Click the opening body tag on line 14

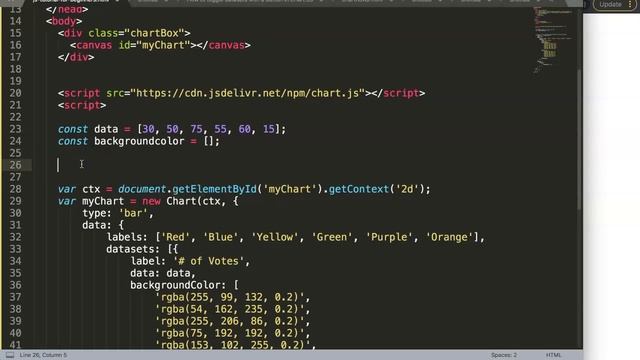64,21
